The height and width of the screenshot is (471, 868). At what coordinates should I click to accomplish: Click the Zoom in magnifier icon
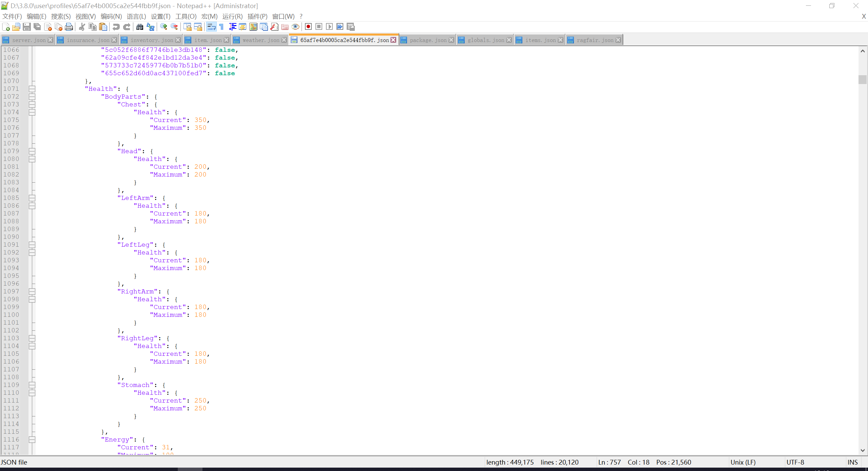click(x=163, y=27)
